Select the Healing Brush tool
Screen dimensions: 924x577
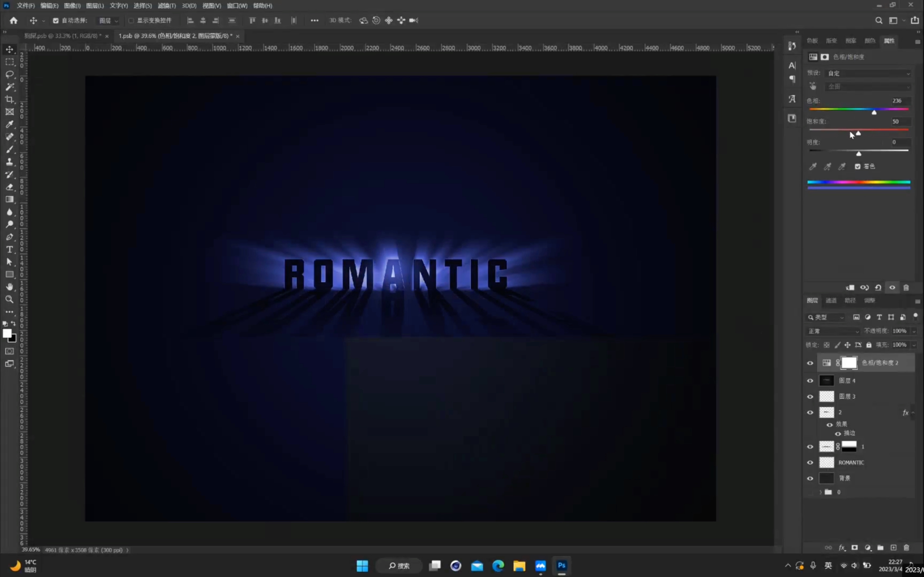point(10,137)
